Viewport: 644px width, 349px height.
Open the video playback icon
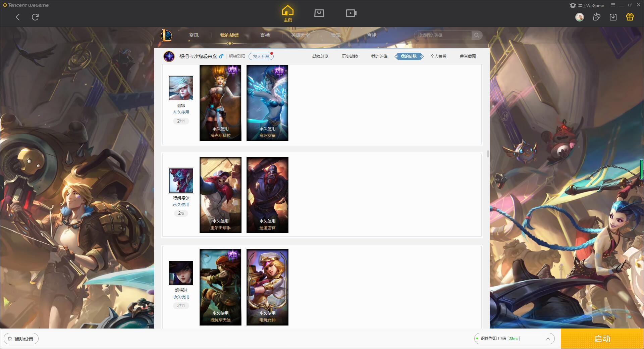coord(351,13)
